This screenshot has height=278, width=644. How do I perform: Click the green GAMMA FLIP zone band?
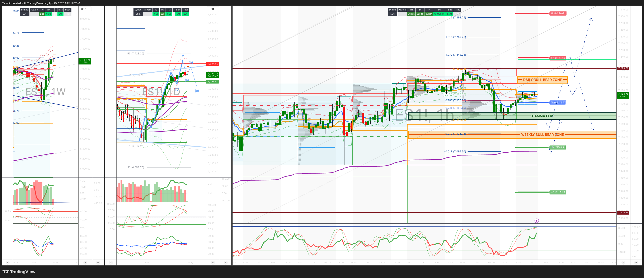[542, 116]
